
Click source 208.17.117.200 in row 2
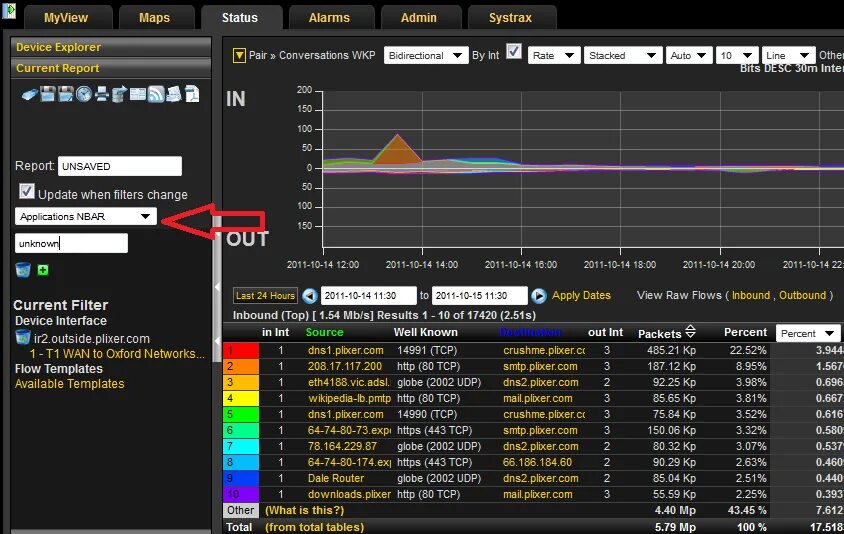click(345, 367)
